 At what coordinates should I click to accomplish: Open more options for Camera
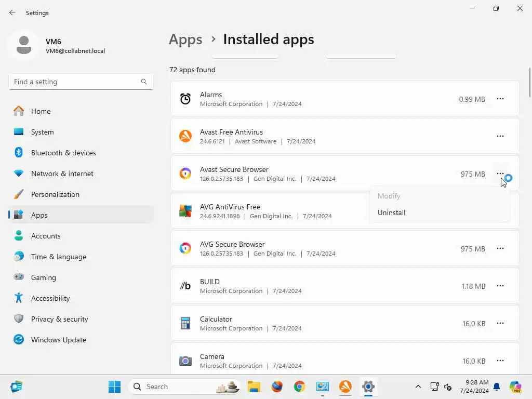coord(500,361)
